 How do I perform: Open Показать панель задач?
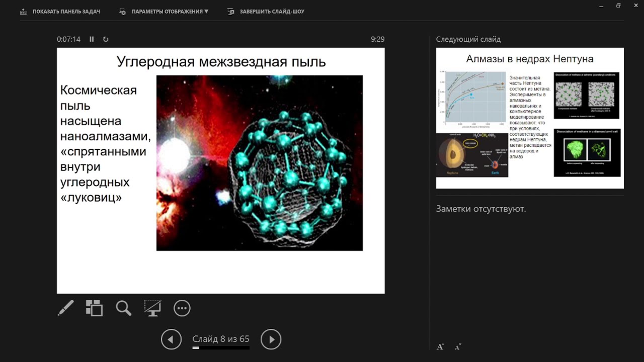(66, 12)
